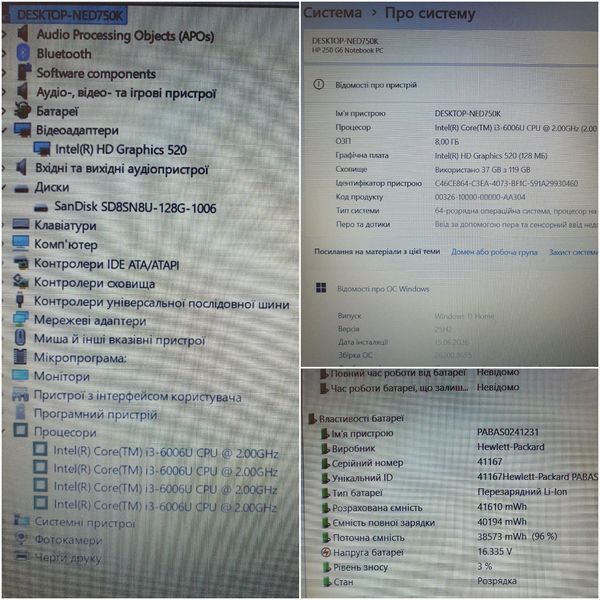The width and height of the screenshot is (600, 600).
Task: Select the first Intel Core i3-6006U processor entry
Action: click(165, 452)
